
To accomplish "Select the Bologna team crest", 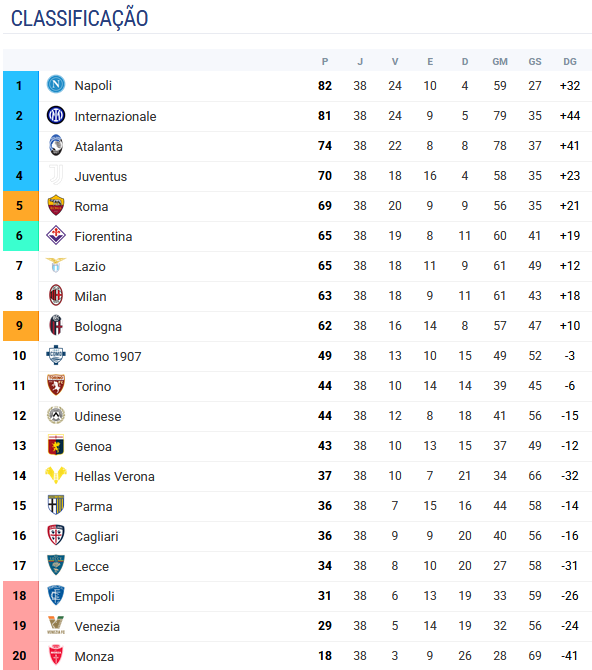I will [x=56, y=325].
